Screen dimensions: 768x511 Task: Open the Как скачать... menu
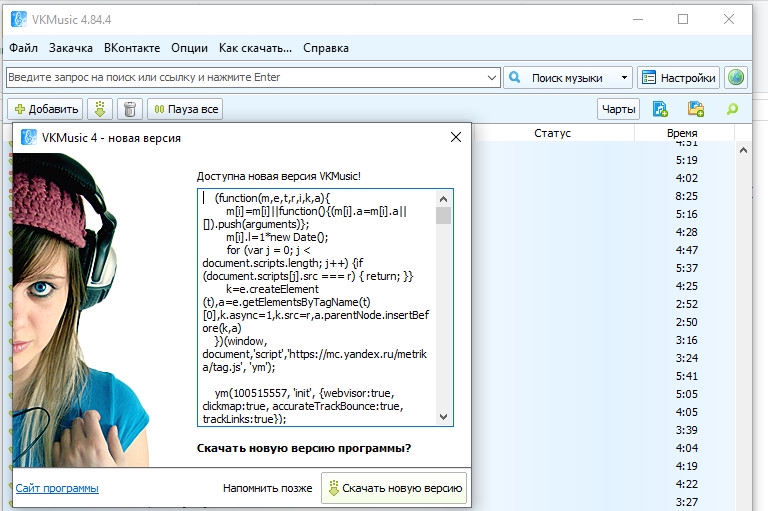(255, 48)
